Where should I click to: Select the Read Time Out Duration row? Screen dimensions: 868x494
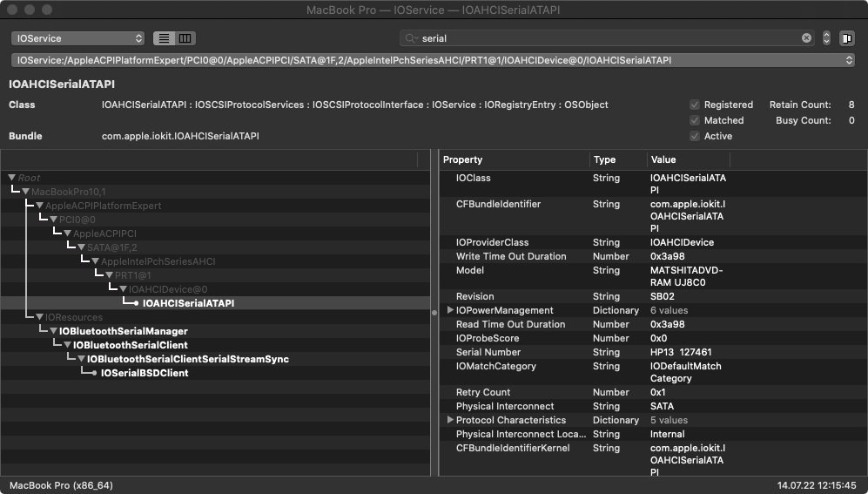tap(653, 324)
